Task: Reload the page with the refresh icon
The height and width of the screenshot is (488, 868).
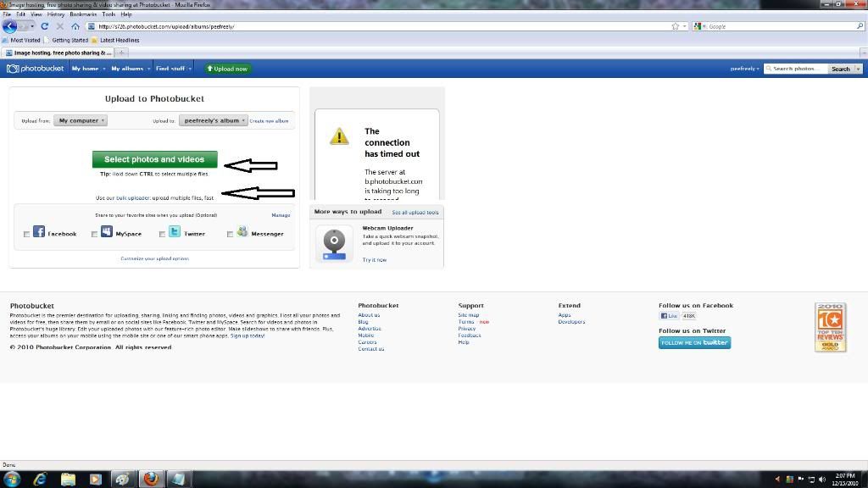Action: (45, 26)
